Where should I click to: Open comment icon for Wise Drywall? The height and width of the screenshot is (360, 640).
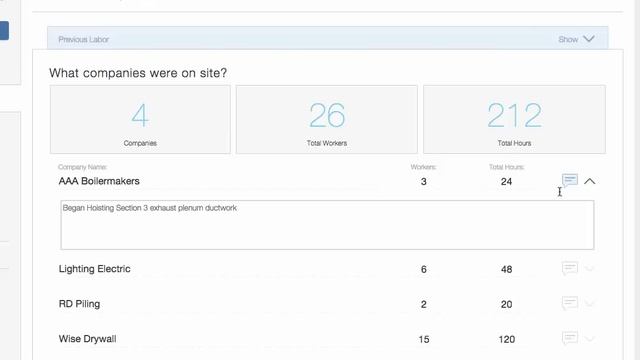[570, 338]
